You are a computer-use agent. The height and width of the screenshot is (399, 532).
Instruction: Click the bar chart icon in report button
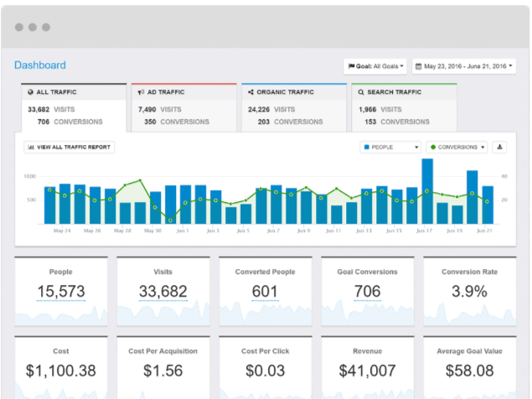click(x=31, y=147)
